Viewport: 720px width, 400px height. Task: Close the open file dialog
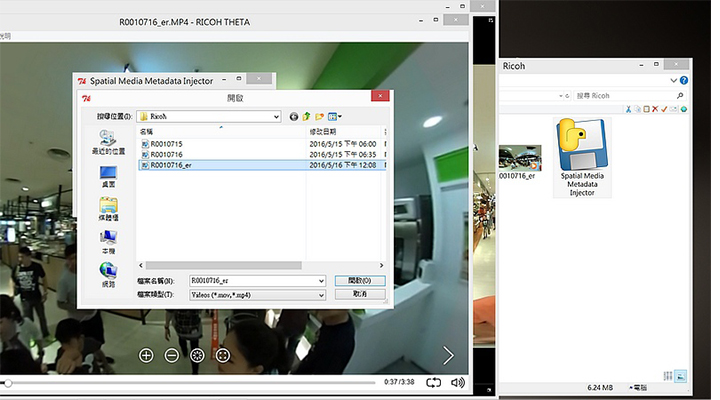(380, 96)
